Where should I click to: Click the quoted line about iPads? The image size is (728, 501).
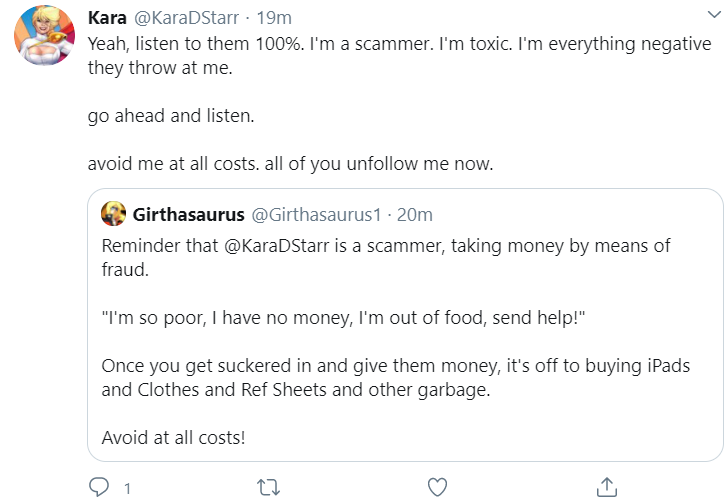click(396, 366)
